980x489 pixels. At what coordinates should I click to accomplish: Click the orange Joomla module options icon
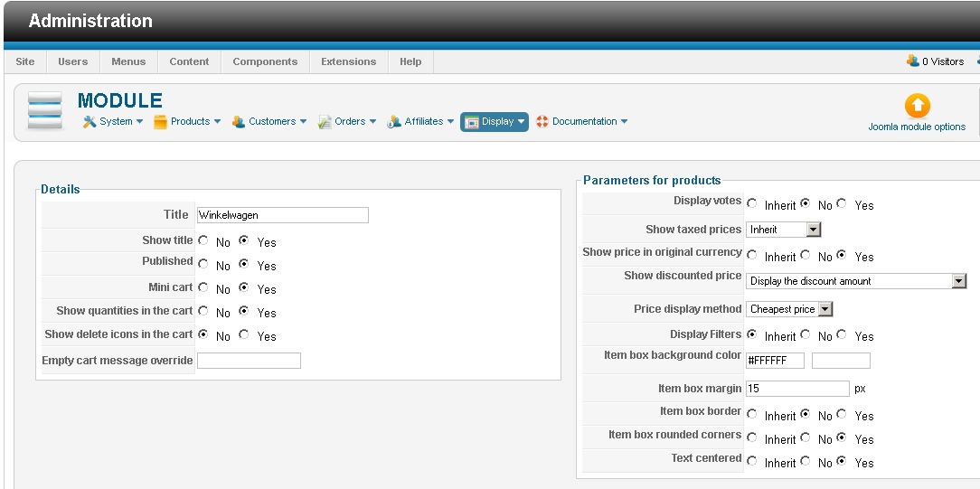point(917,106)
